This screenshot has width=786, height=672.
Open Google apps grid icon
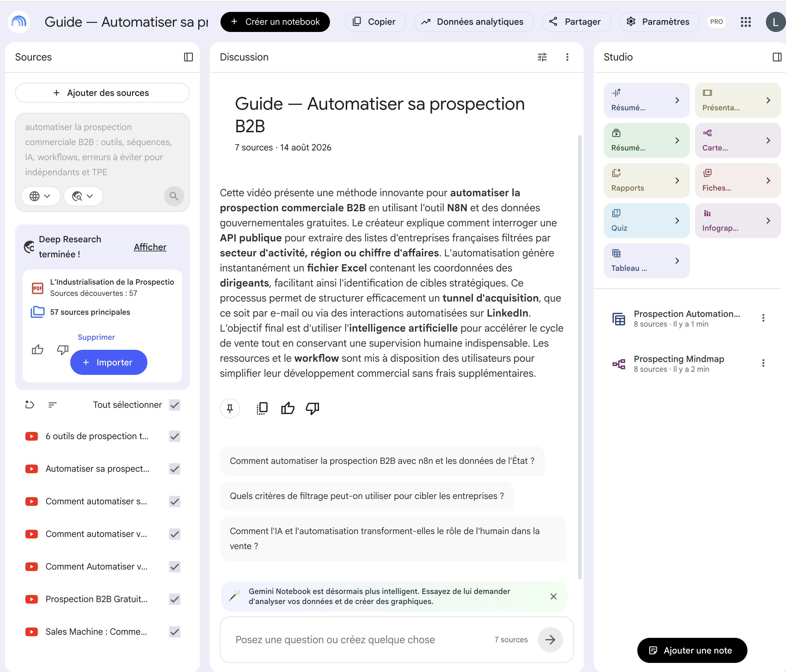(x=746, y=22)
